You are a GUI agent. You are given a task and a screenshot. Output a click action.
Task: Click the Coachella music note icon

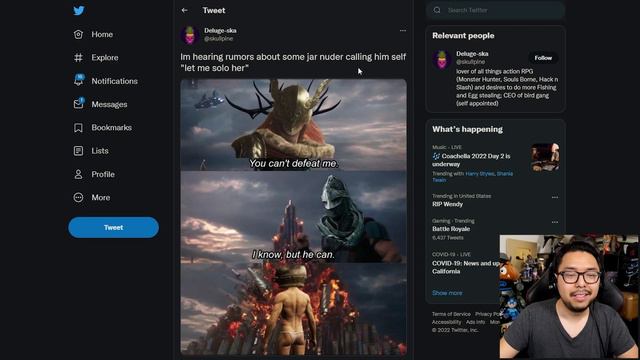tap(436, 156)
